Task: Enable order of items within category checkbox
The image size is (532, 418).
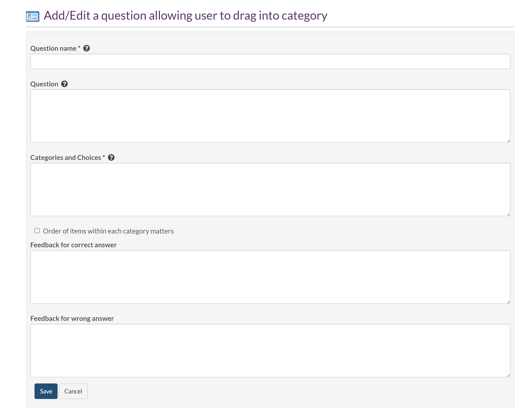Action: 37,231
